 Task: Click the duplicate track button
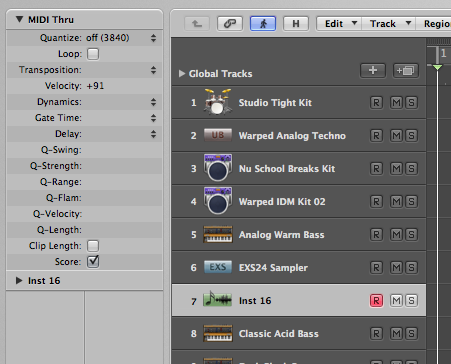point(406,70)
